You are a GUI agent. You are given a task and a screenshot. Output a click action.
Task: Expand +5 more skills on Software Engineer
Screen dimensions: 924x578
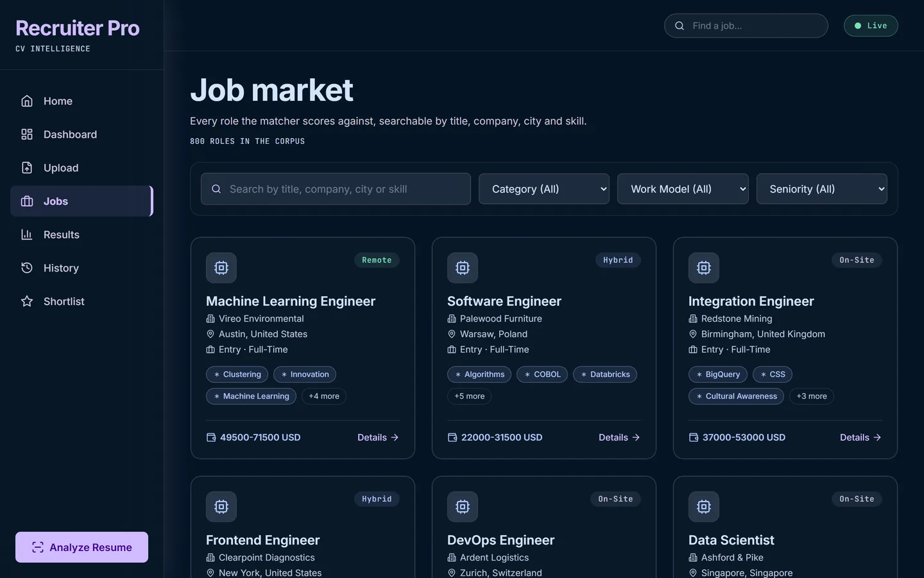click(x=470, y=396)
